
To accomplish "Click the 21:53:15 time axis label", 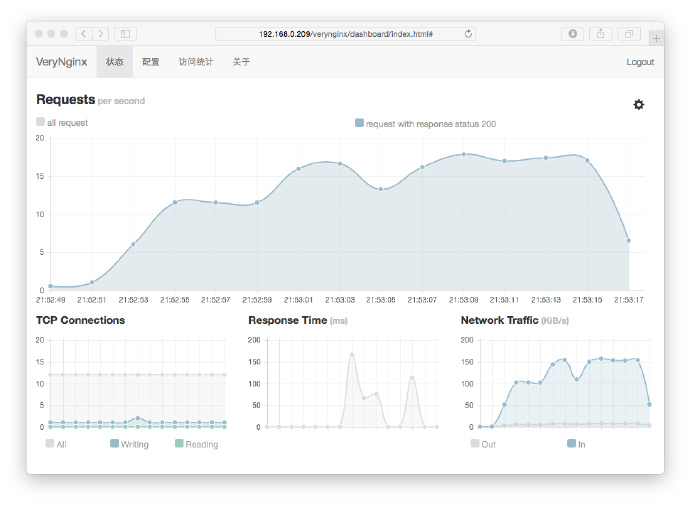I will tap(587, 300).
